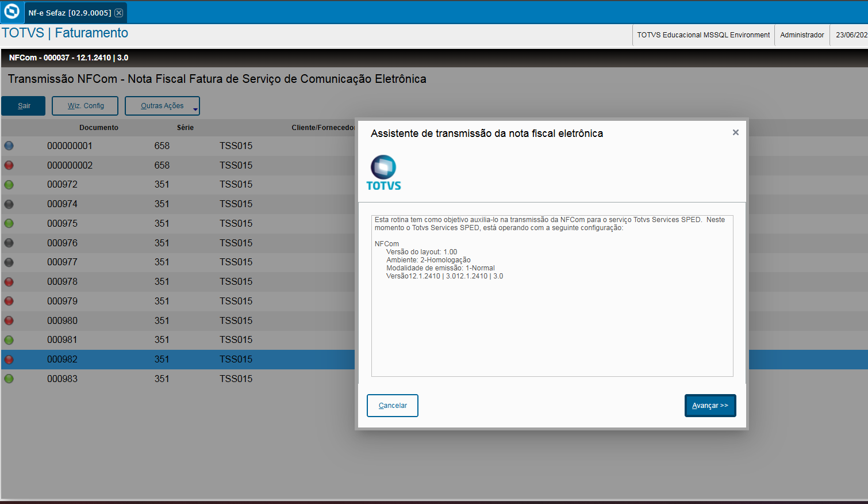Select document number 000977

tap(62, 262)
